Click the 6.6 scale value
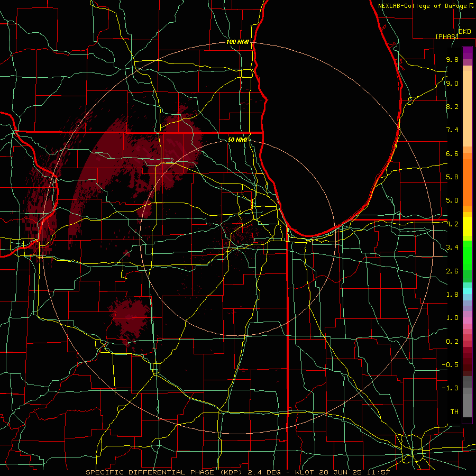The width and height of the screenshot is (476, 476). (x=452, y=153)
